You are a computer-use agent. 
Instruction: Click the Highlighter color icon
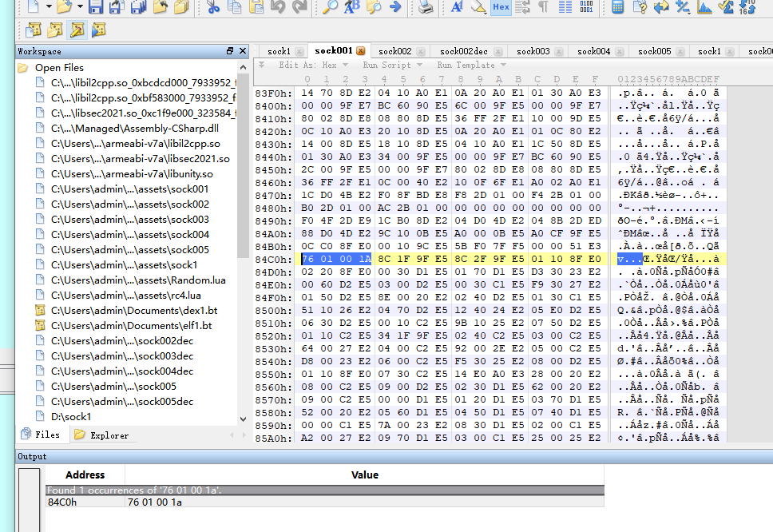pos(478,6)
